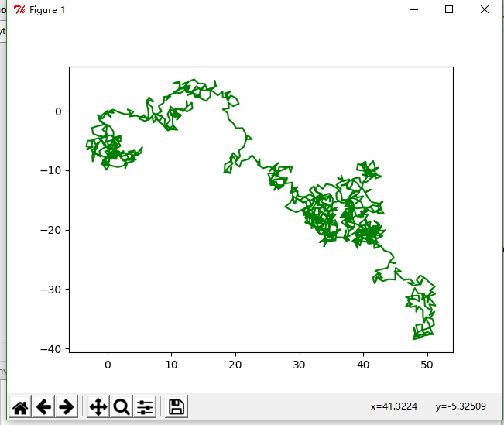Click the y-axis tick label −40
Image resolution: width=504 pixels, height=425 pixels.
click(51, 349)
